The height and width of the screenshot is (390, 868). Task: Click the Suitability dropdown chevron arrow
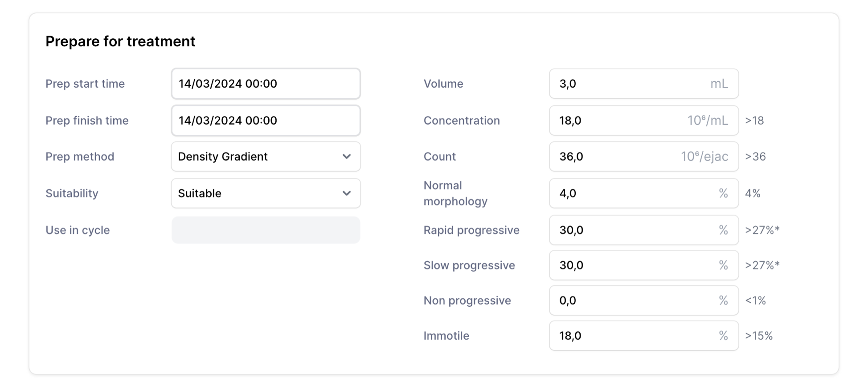click(346, 193)
